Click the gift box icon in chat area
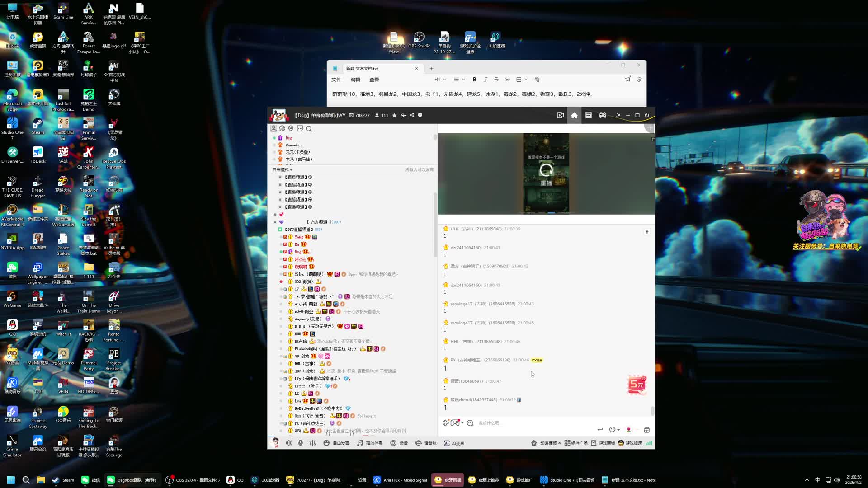The image size is (868, 488). click(x=646, y=430)
